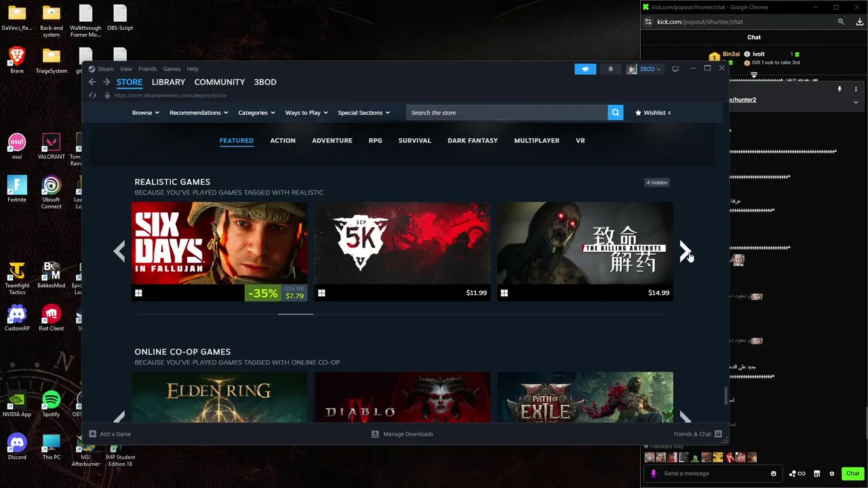Open the Games menu in Steam
The image size is (868, 488).
(x=172, y=68)
